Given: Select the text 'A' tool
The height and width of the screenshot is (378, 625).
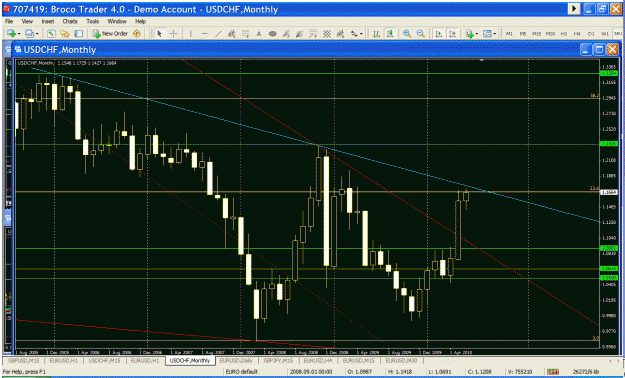Looking at the screenshot, I should (x=259, y=34).
